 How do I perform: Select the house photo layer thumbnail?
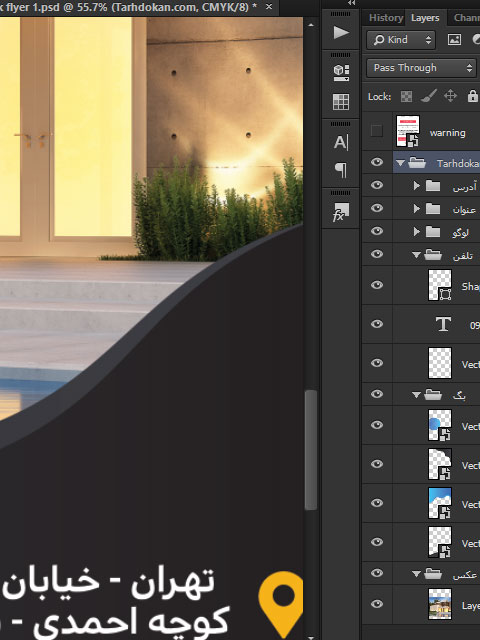coord(440,604)
